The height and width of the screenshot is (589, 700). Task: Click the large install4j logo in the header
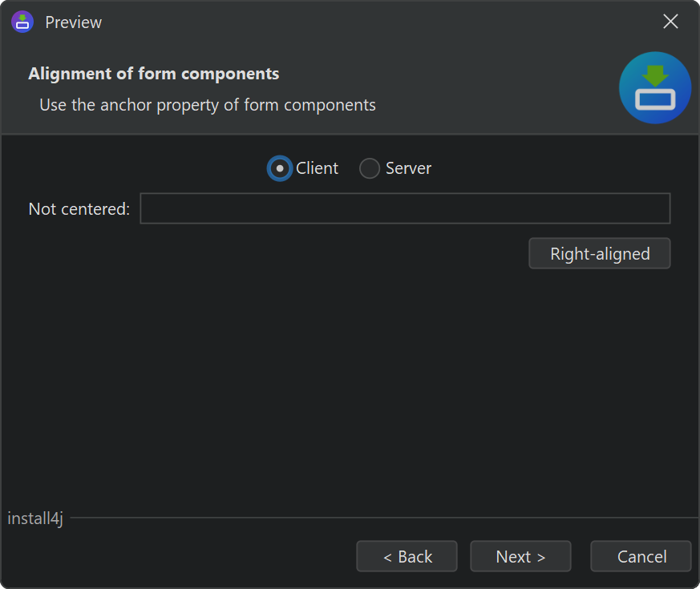[x=655, y=88]
